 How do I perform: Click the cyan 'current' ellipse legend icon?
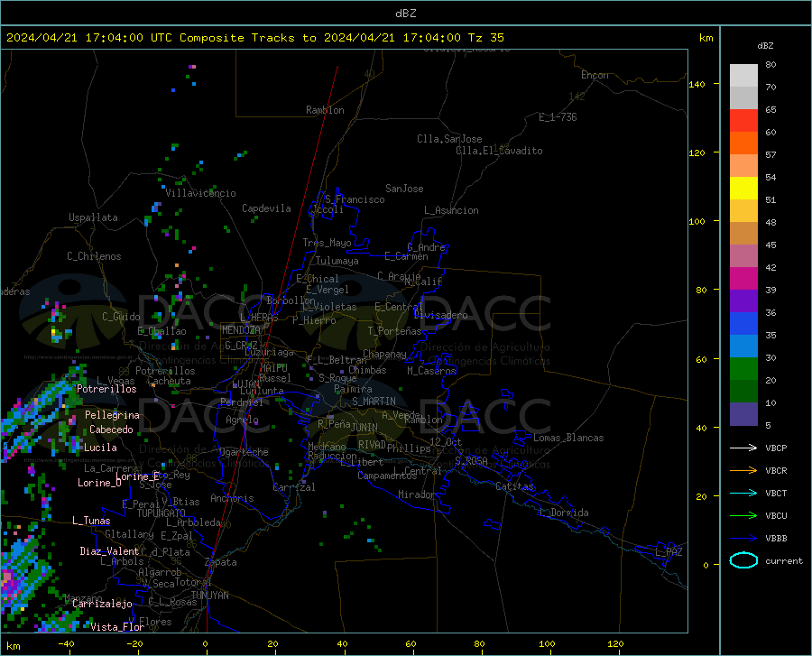pyautogui.click(x=743, y=560)
